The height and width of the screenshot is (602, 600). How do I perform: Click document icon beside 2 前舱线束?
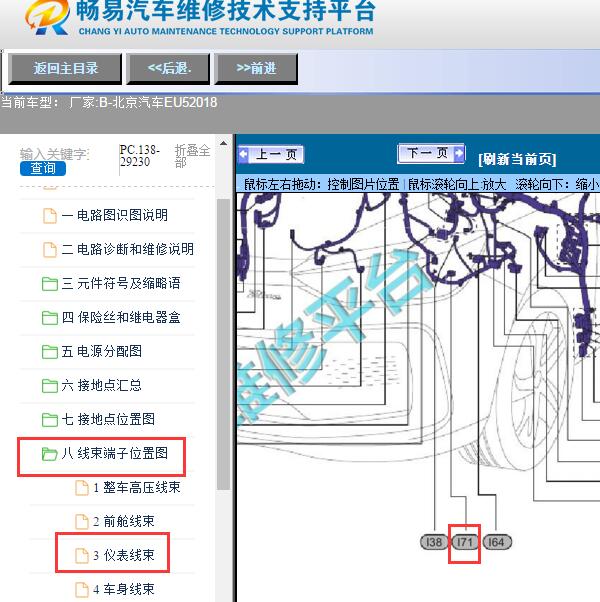82,522
